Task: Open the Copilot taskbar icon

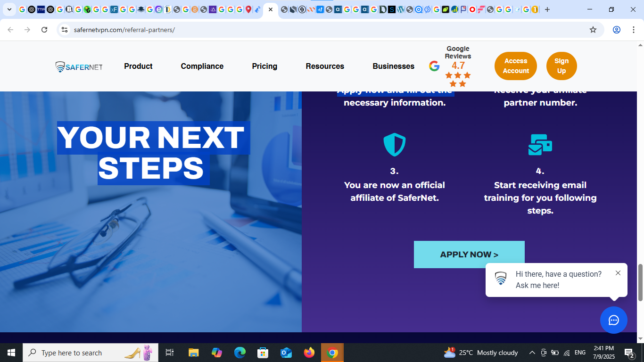Action: point(217,353)
